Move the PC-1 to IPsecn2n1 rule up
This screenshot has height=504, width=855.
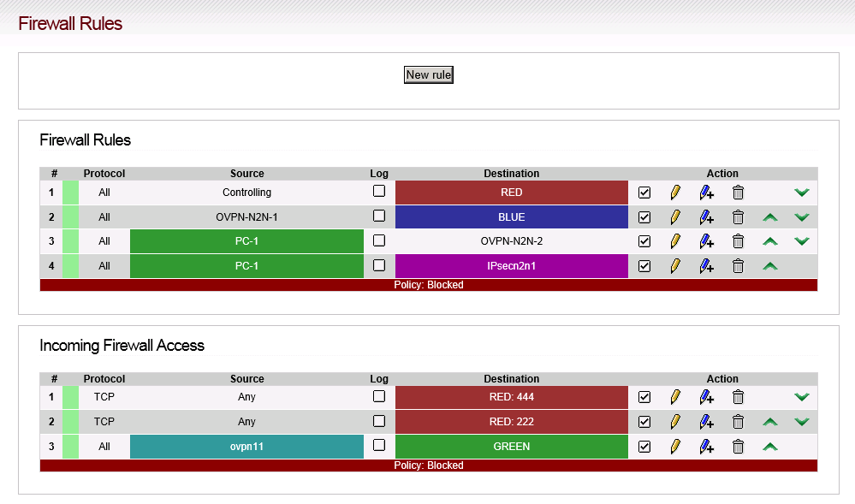(x=770, y=266)
